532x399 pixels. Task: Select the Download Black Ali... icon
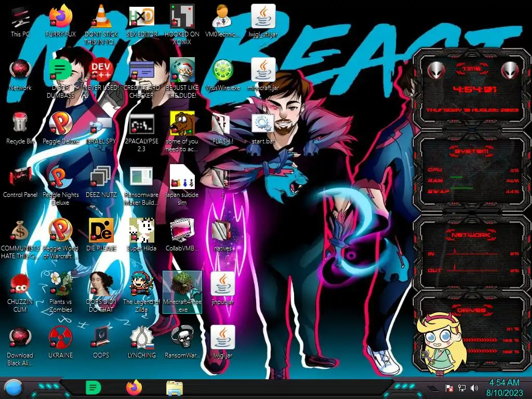(20, 347)
